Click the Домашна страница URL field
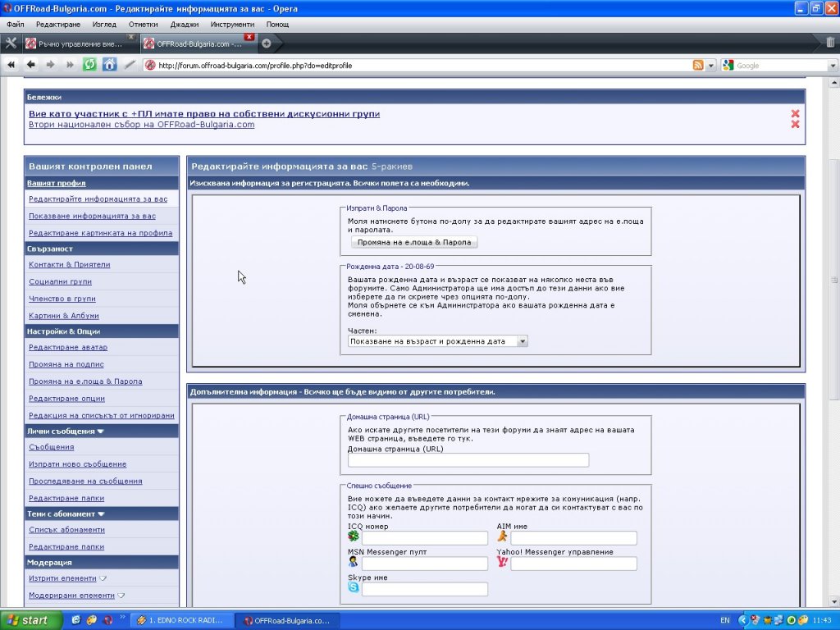 [468, 460]
